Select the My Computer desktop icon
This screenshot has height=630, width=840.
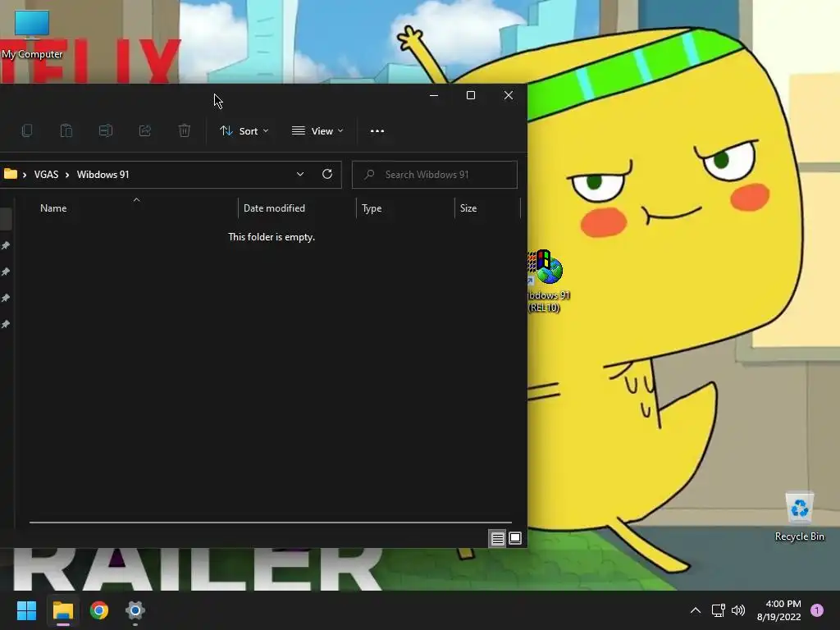tap(32, 34)
